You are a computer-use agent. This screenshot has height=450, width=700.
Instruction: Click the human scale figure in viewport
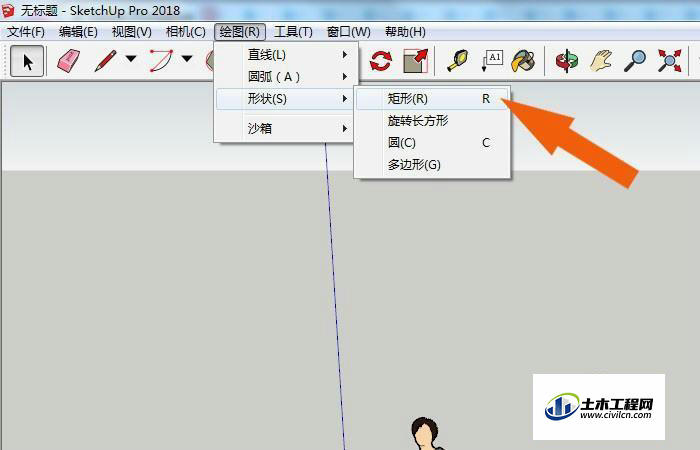click(x=426, y=434)
